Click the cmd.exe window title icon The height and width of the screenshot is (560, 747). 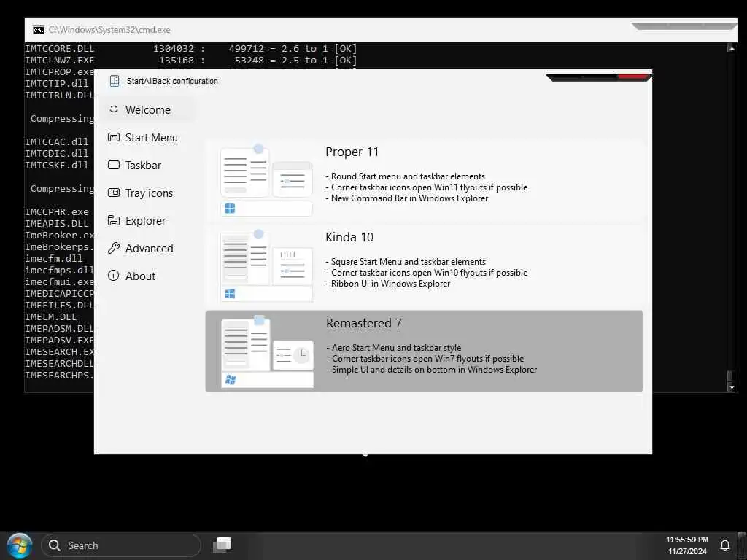(x=39, y=29)
